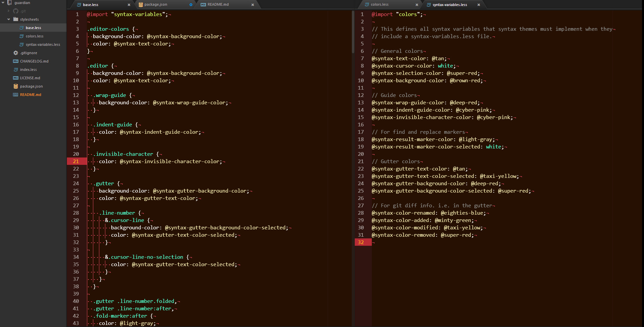The height and width of the screenshot is (327, 644).
Task: Click "@syntax-color-added: @minty-green;" line
Action: [423, 220]
